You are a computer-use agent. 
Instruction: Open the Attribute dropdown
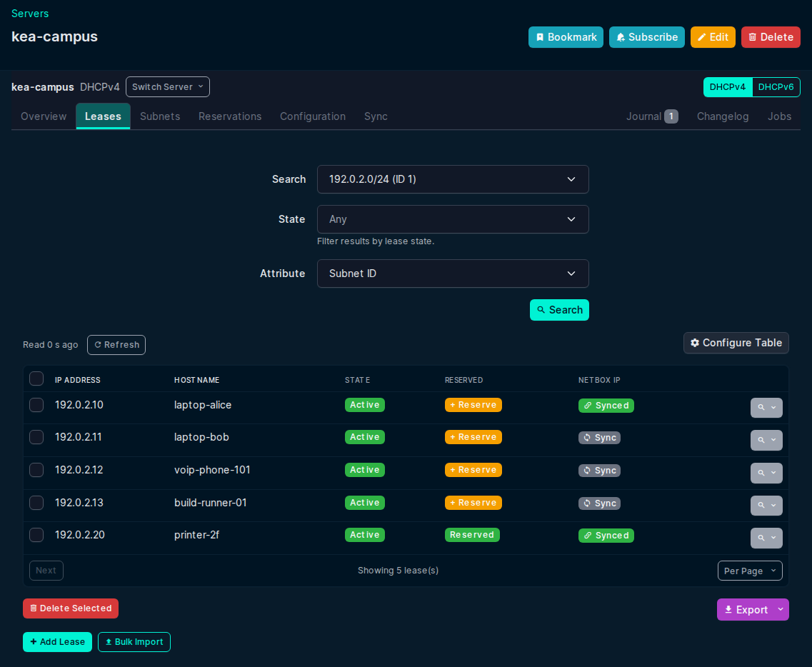[x=453, y=274]
